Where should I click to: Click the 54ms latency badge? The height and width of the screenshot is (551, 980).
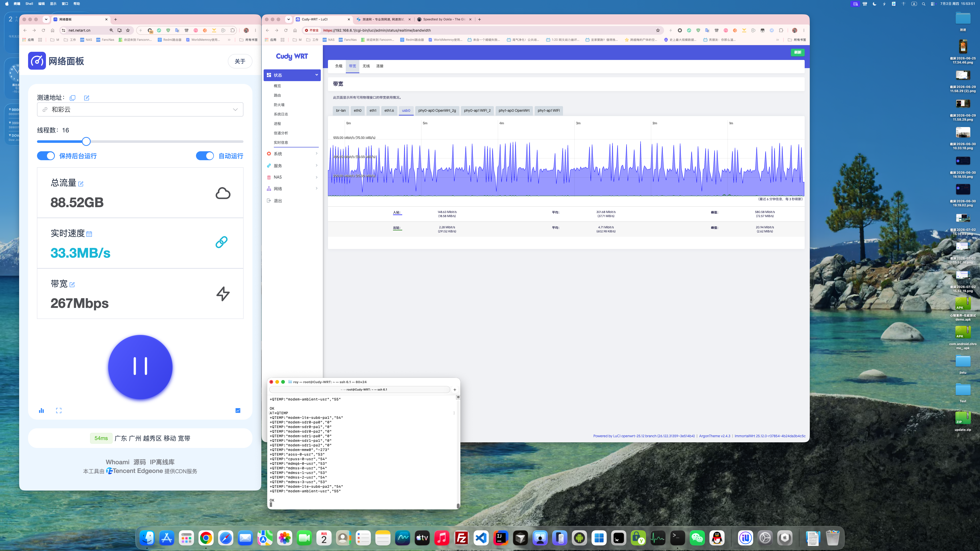pyautogui.click(x=101, y=438)
